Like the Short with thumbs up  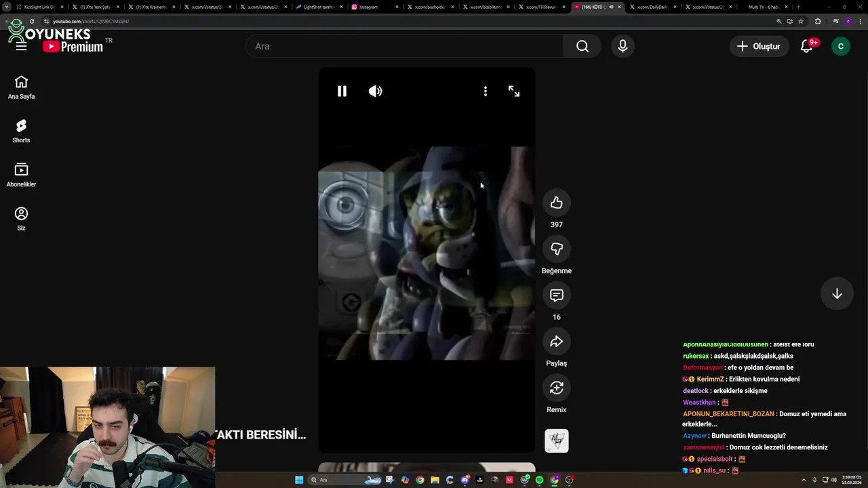[557, 203]
